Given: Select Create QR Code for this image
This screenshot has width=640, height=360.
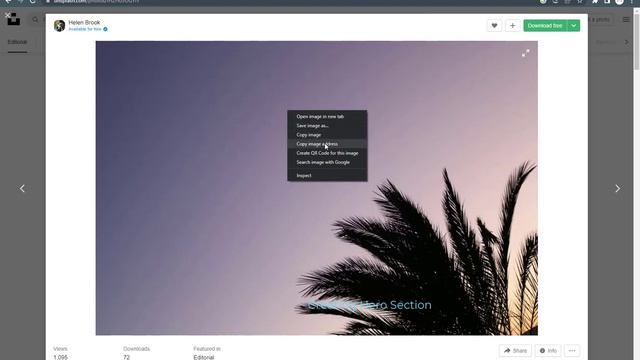Looking at the screenshot, I should coord(327,153).
